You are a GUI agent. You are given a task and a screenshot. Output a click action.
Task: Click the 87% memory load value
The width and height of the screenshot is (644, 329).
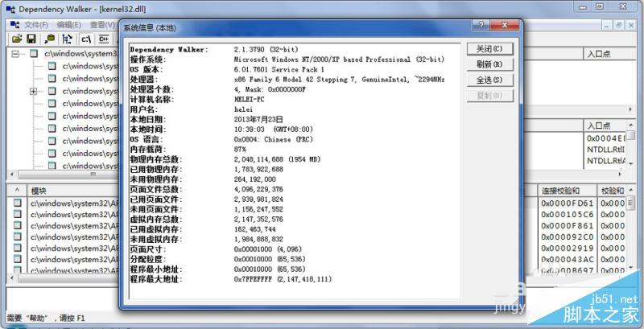pos(240,150)
